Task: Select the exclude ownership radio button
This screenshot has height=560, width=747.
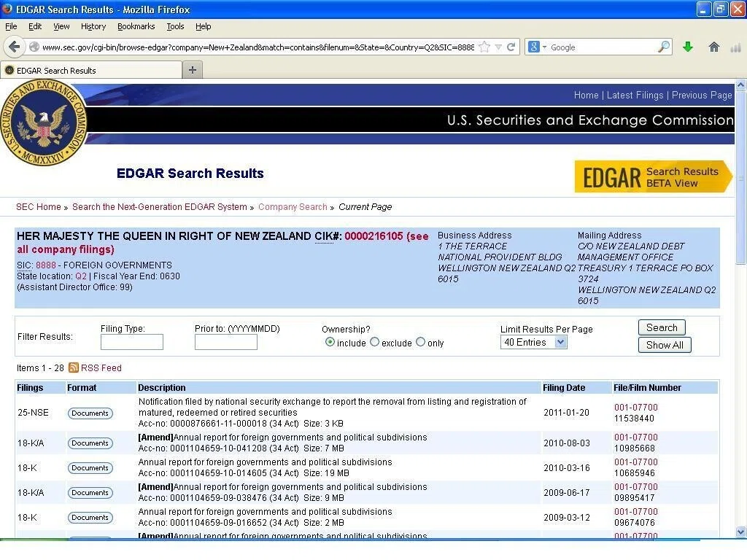Action: 374,342
